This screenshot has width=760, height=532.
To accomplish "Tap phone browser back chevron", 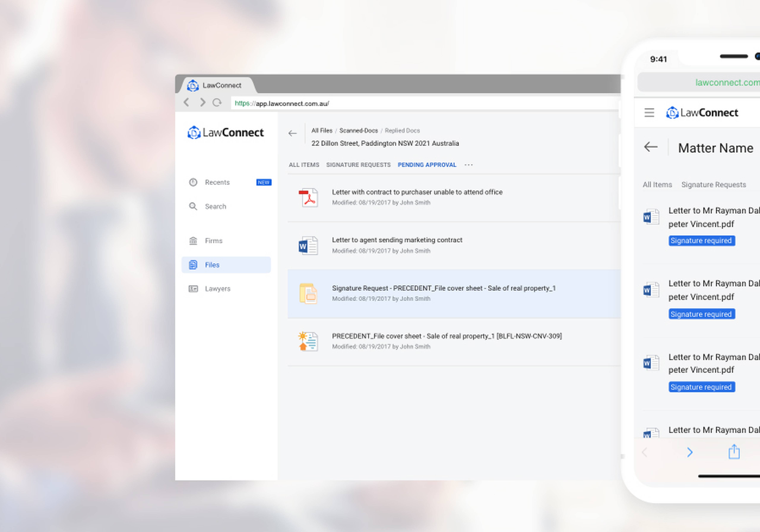I will (x=645, y=452).
